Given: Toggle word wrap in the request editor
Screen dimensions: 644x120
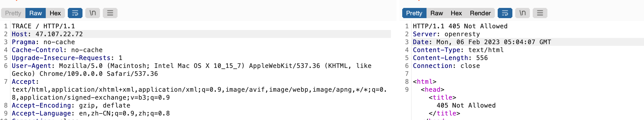Looking at the screenshot, I should pos(75,13).
